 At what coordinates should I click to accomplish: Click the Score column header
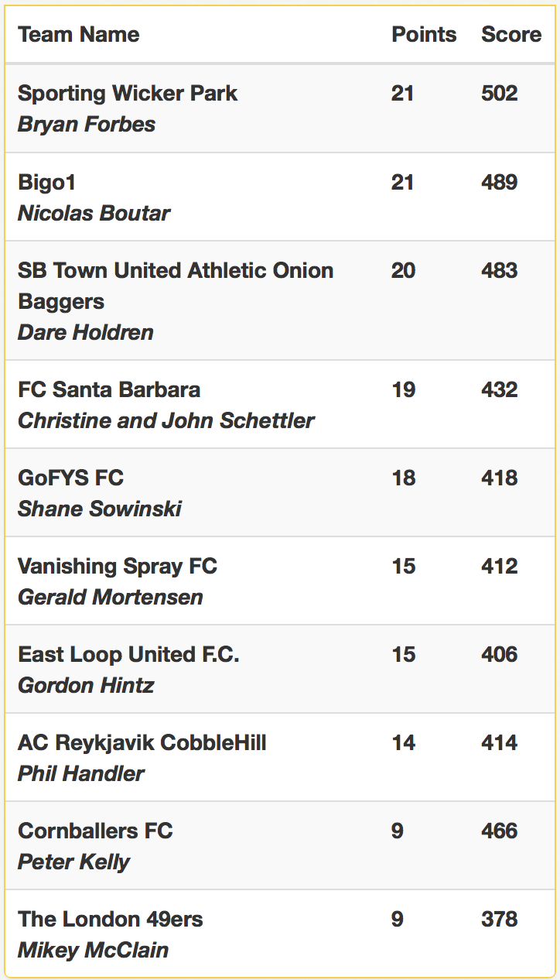511,34
